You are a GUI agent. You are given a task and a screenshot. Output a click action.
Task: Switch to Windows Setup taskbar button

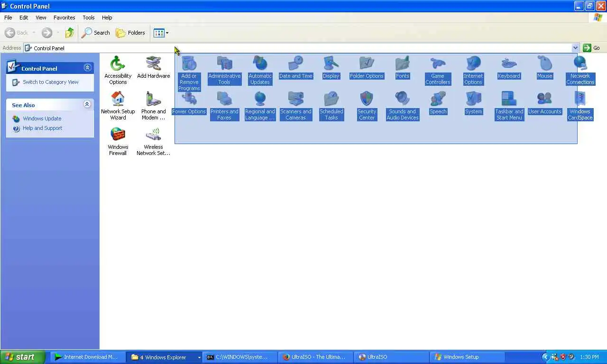pos(468,357)
